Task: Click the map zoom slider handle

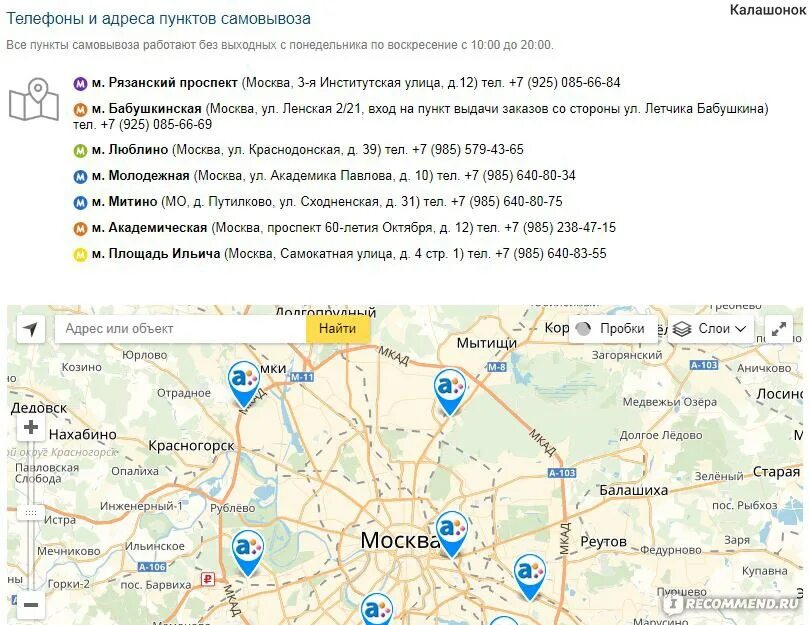Action: click(31, 512)
